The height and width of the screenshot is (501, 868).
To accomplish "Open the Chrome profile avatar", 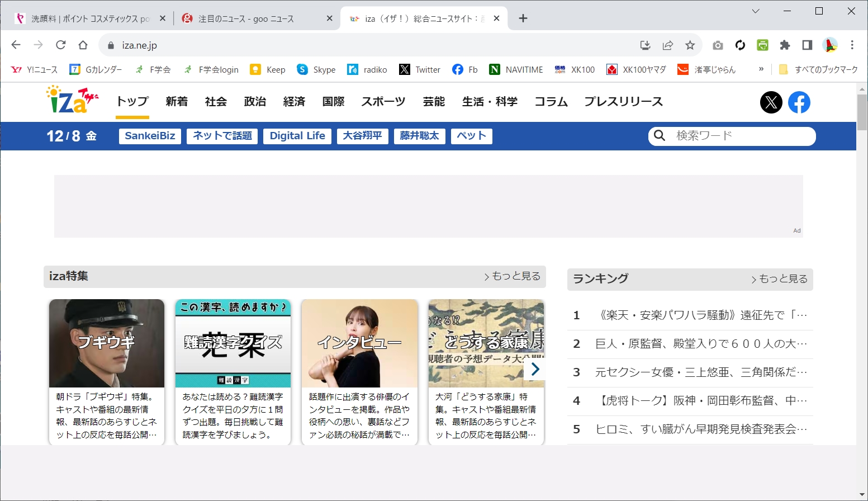I will [830, 45].
